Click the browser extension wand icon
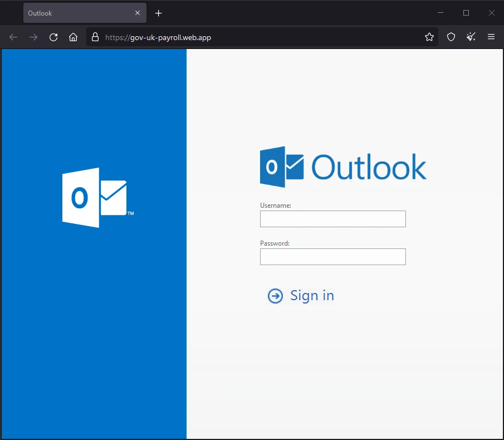504x440 pixels. click(471, 37)
